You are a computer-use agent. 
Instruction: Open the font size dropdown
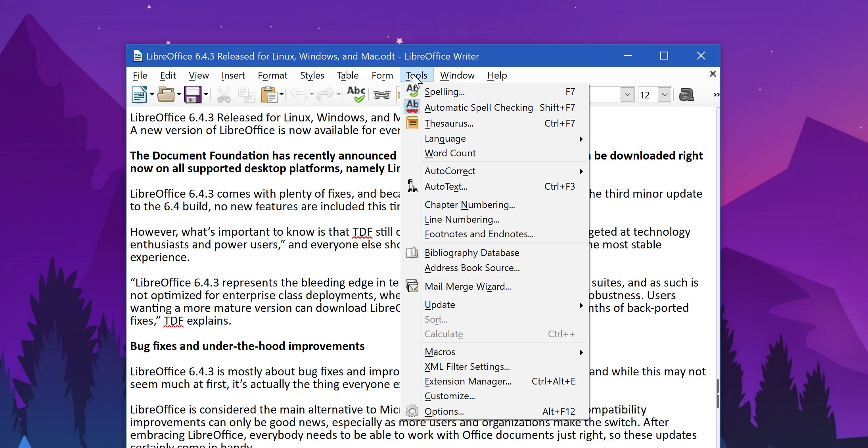tap(665, 94)
